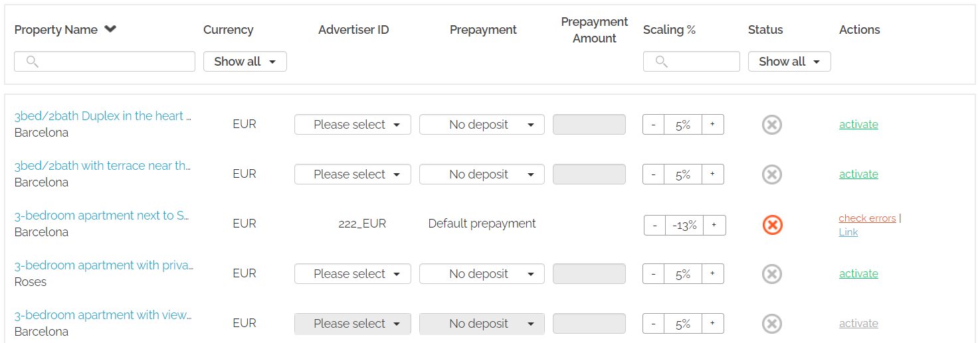Click prepayment amount field for terrace property

click(x=589, y=174)
